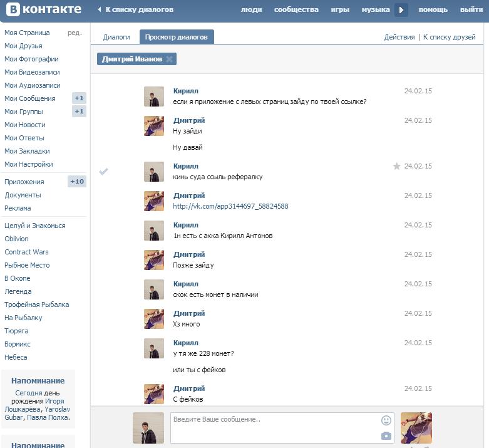Launch the 'Трофейная Рыбалка' app
This screenshot has height=448, width=489.
37,304
